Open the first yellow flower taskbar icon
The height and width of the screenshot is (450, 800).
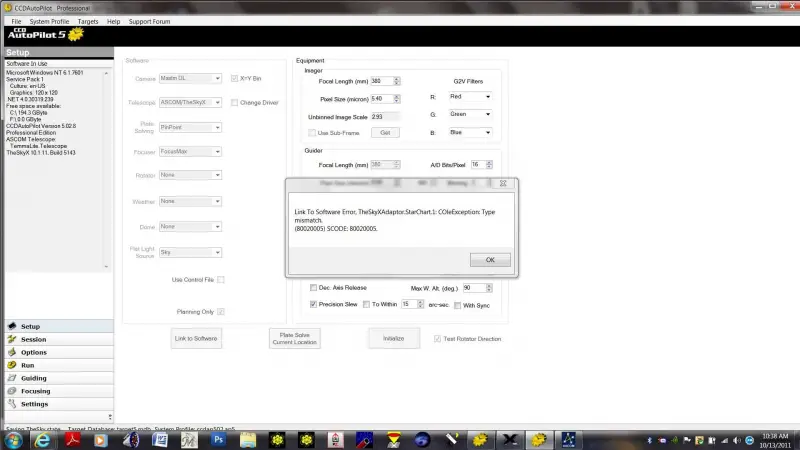point(277,440)
